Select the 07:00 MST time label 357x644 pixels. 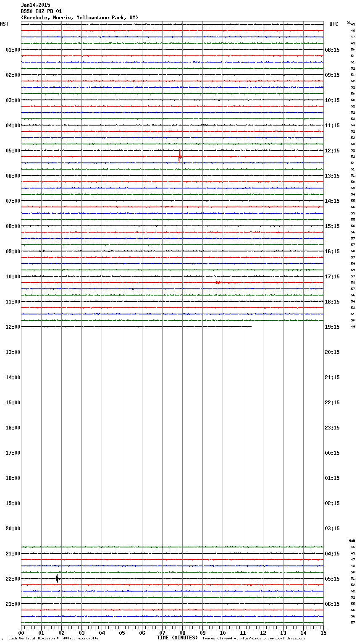pos(13,201)
